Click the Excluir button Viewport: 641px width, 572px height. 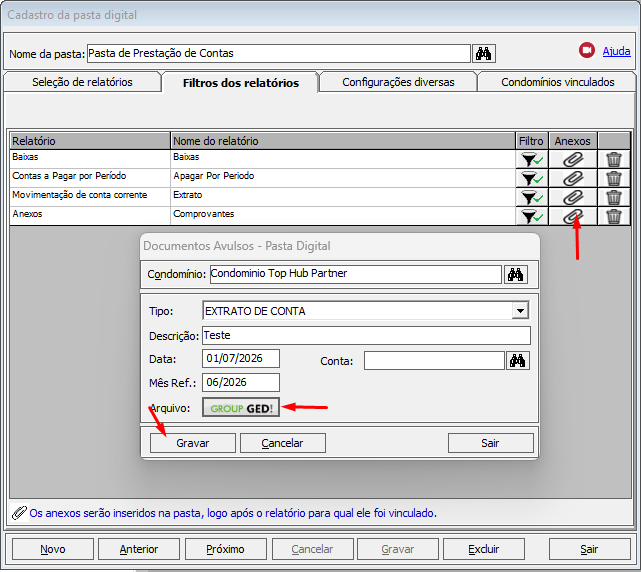[x=484, y=549]
